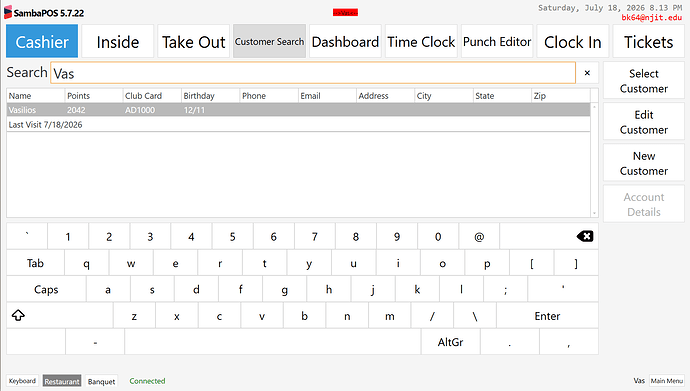Image resolution: width=690 pixels, height=391 pixels.
Task: Click the City column header
Action: 444,95
